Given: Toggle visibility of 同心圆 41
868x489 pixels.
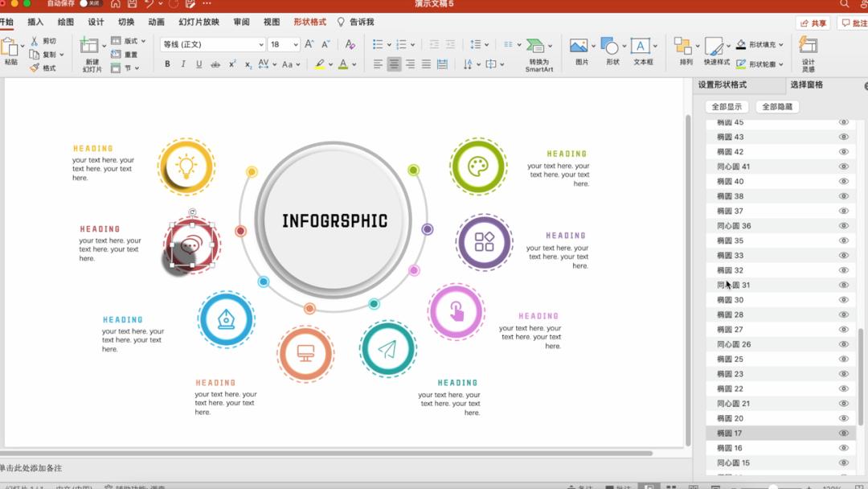Looking at the screenshot, I should [x=844, y=166].
